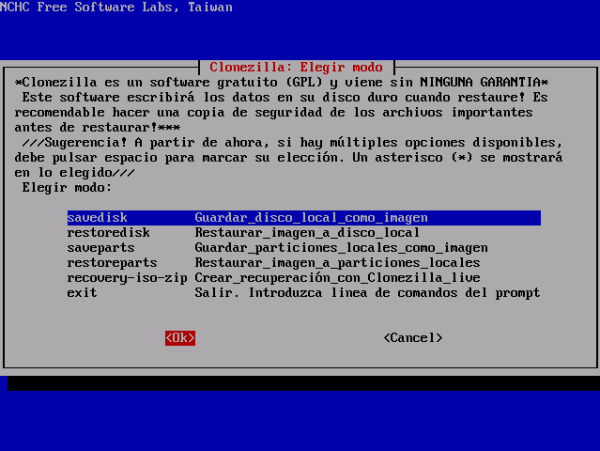
Task: Select the savedisk menu entry
Action: point(97,217)
